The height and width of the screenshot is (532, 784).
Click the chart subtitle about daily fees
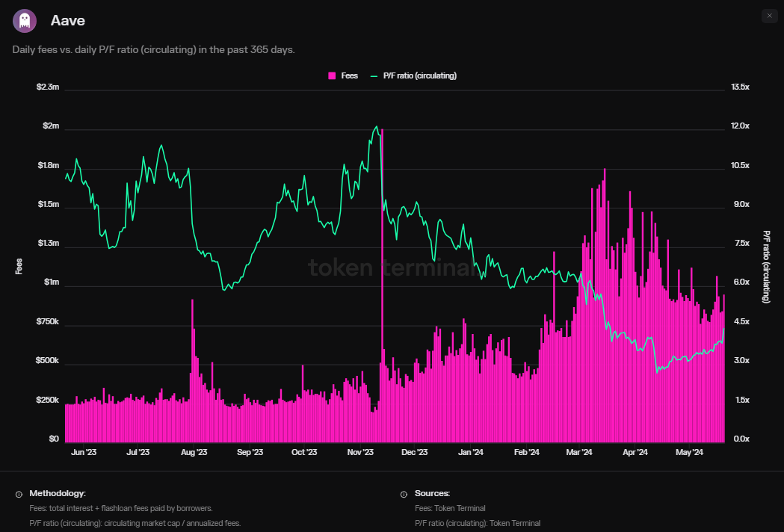tap(153, 50)
